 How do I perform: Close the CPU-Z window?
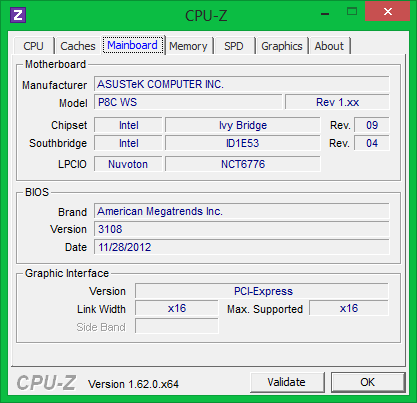coord(387,12)
